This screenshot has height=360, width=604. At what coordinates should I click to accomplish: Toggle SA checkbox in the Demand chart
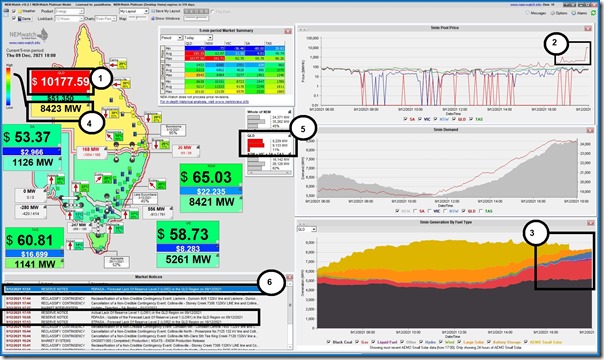pos(415,211)
